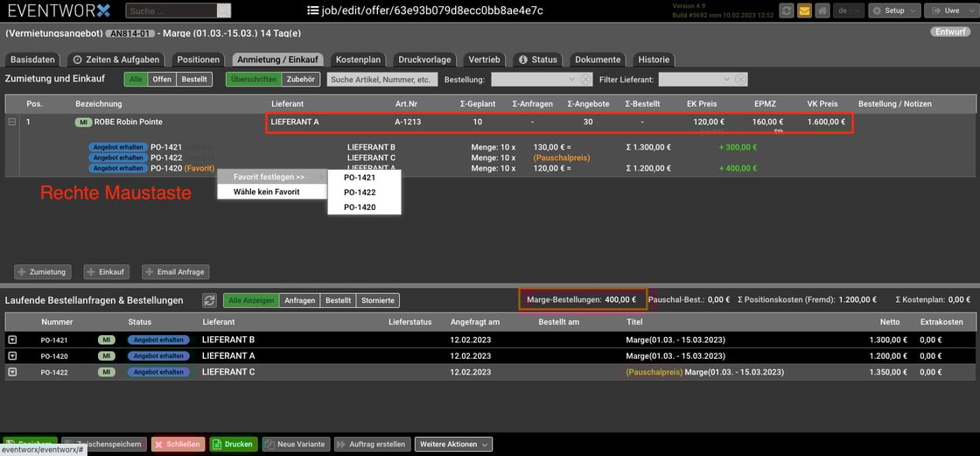Click the Email Anfrage button
Viewport: 980px width, 456px height.
(175, 272)
